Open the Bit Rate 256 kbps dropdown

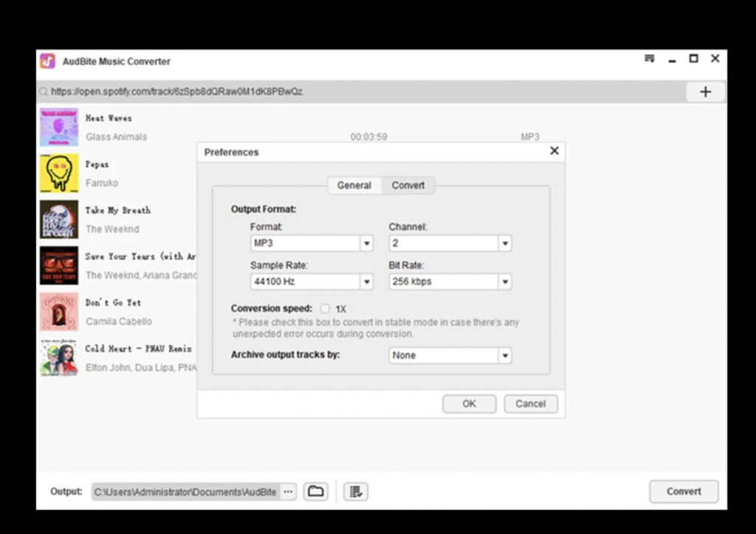(x=505, y=281)
